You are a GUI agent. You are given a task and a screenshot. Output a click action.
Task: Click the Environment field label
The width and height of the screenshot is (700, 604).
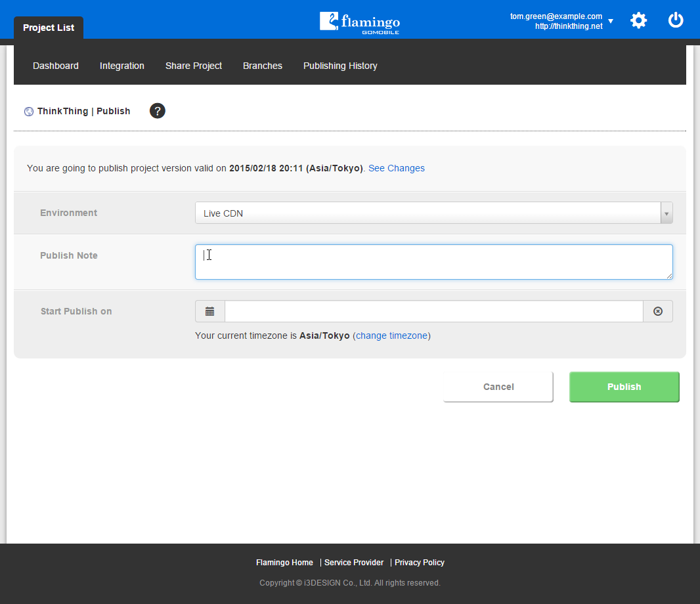tap(68, 213)
